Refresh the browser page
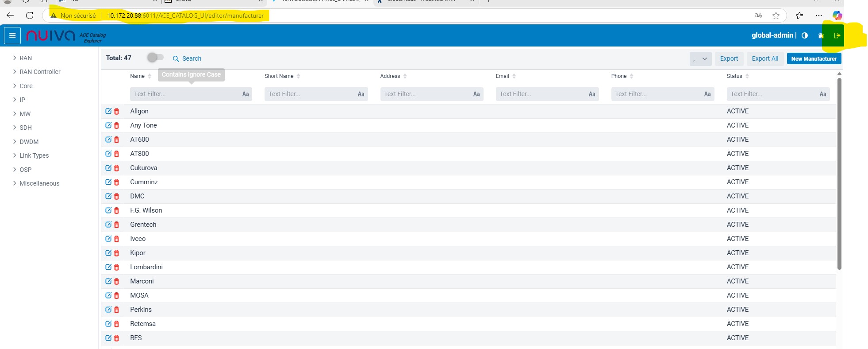868x349 pixels. tap(30, 16)
